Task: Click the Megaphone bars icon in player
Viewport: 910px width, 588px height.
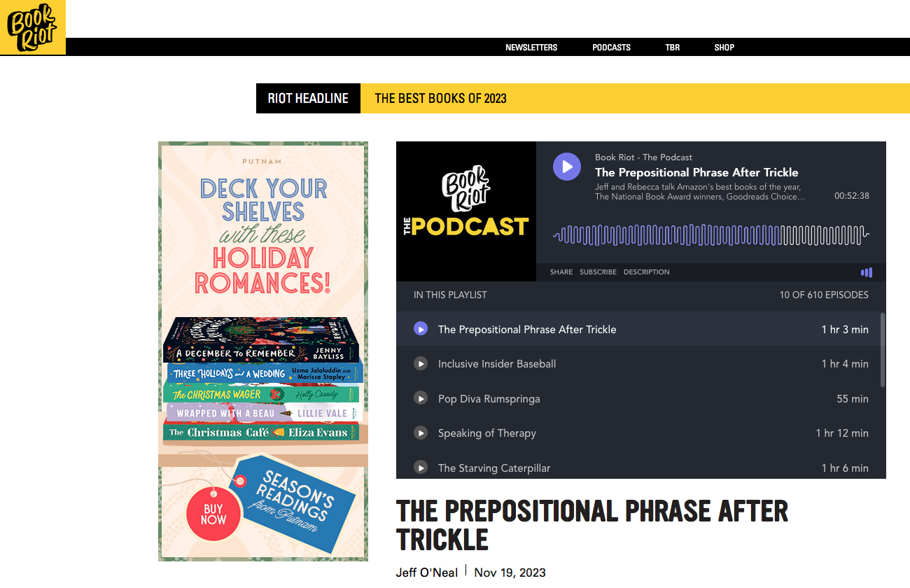Action: pyautogui.click(x=867, y=272)
